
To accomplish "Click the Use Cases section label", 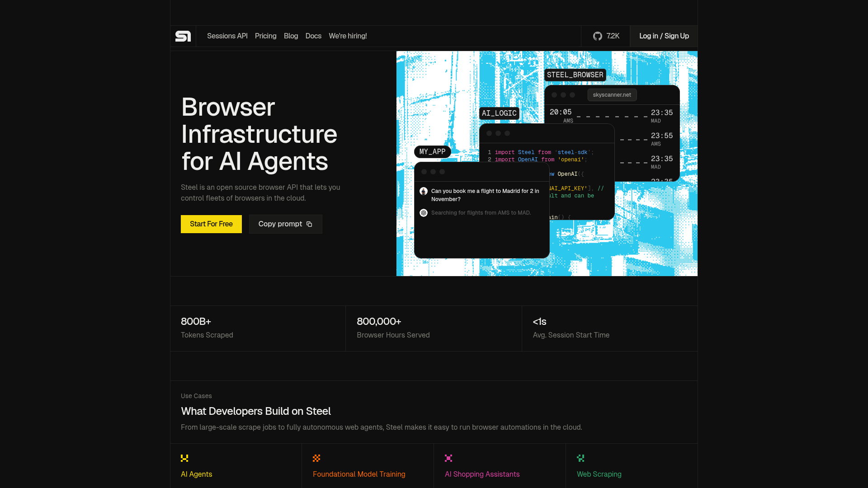I will [x=196, y=396].
